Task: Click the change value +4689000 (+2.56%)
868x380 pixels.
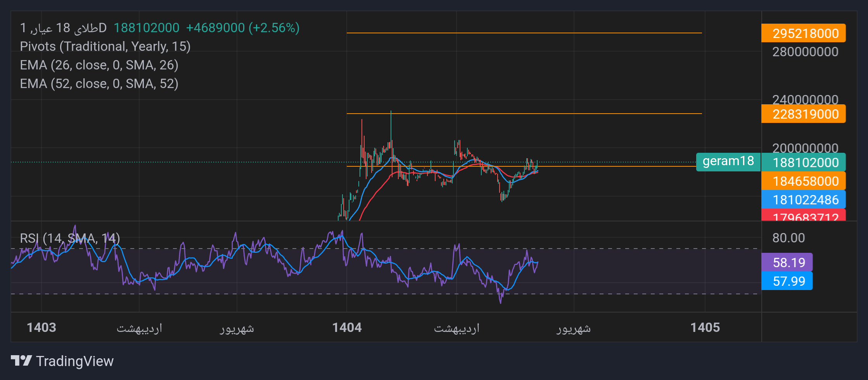Action: pyautogui.click(x=243, y=28)
